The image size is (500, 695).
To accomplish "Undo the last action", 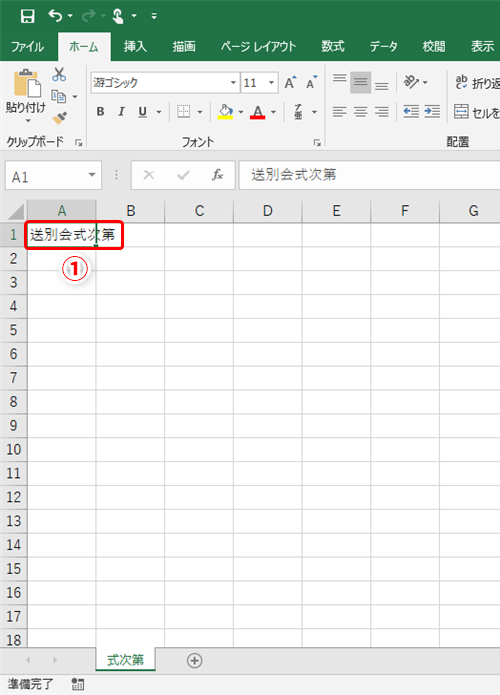I will (x=55, y=16).
